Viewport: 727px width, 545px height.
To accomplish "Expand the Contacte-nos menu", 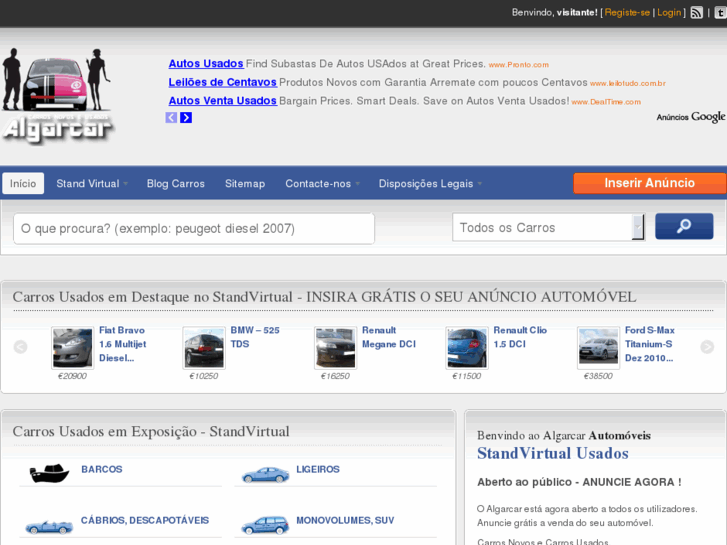I will click(x=322, y=184).
